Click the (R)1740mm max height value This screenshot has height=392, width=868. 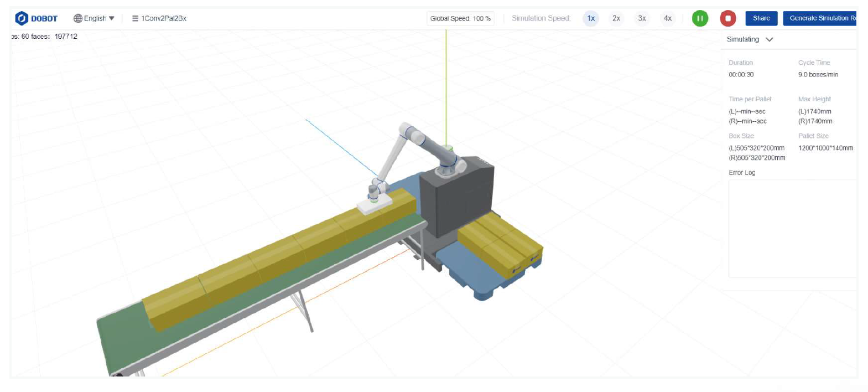815,121
